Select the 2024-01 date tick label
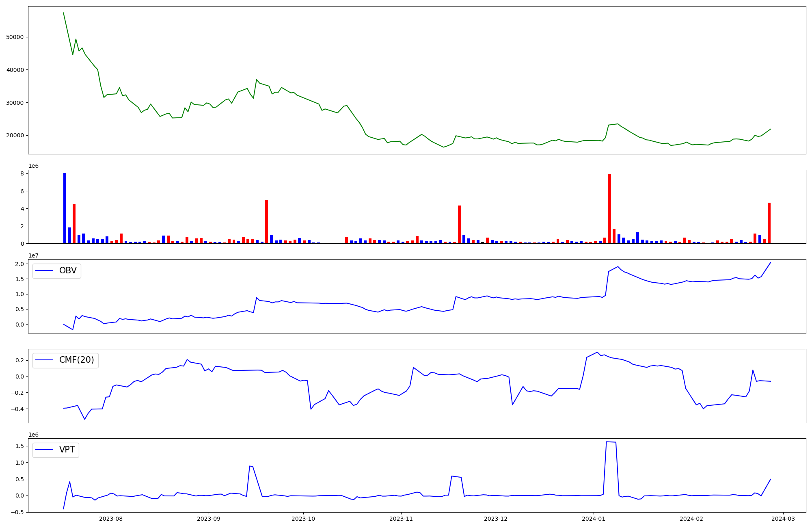 [594, 519]
